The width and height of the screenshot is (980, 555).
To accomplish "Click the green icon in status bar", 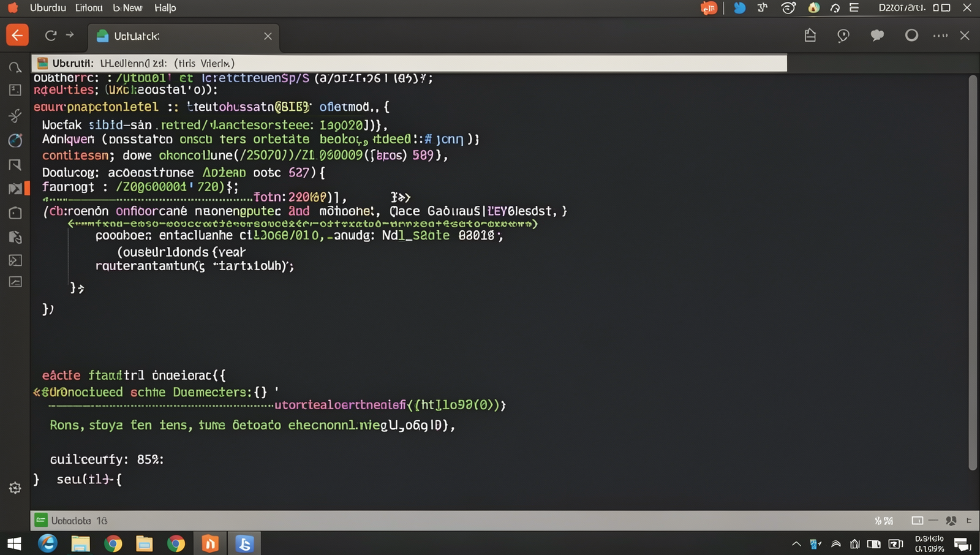I will pos(41,520).
